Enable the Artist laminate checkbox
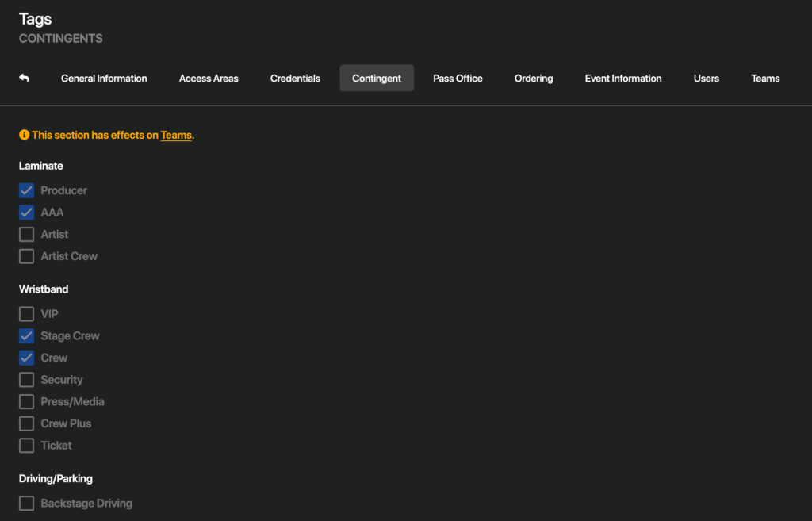 coord(27,235)
